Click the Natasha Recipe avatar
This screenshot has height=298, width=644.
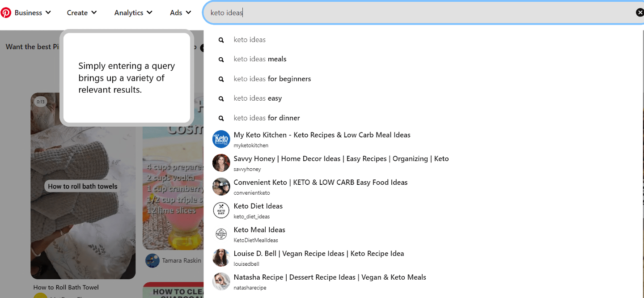click(221, 281)
